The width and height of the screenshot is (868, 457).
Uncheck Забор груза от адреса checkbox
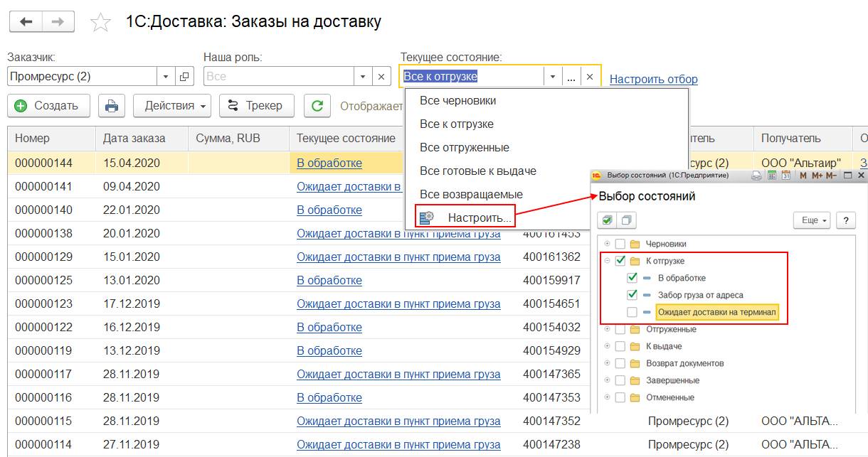click(632, 295)
